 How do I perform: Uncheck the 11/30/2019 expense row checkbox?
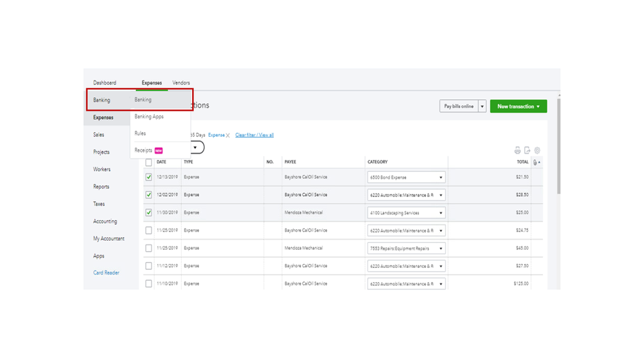149,213
